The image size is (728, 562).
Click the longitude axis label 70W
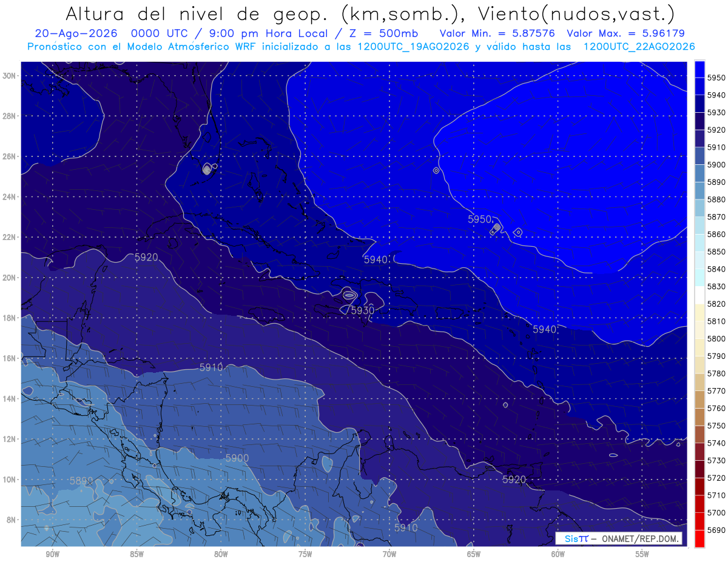389,554
